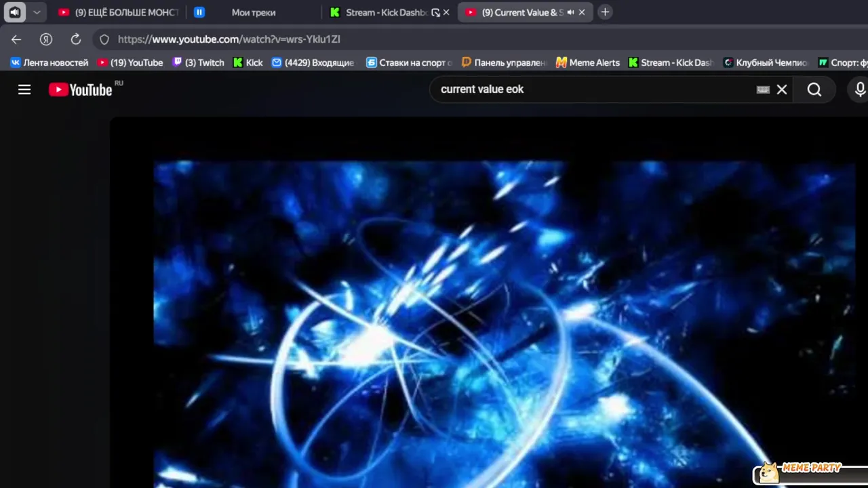Mute the Current Value tab audio
Viewport: 868px width, 488px height.
570,12
